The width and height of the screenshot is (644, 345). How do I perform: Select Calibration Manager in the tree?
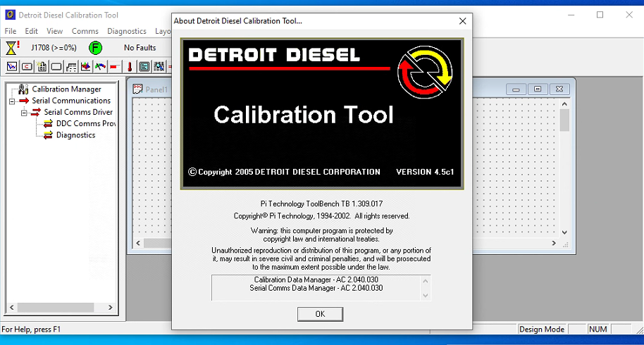66,89
